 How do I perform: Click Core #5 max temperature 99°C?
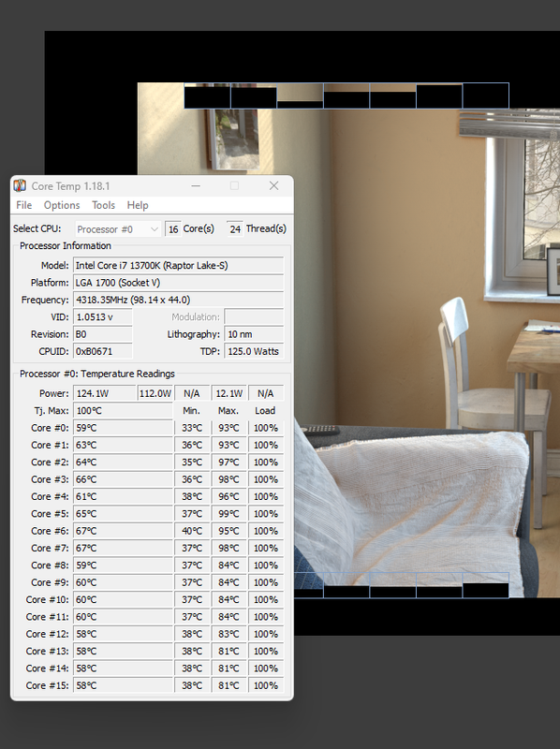pyautogui.click(x=229, y=514)
